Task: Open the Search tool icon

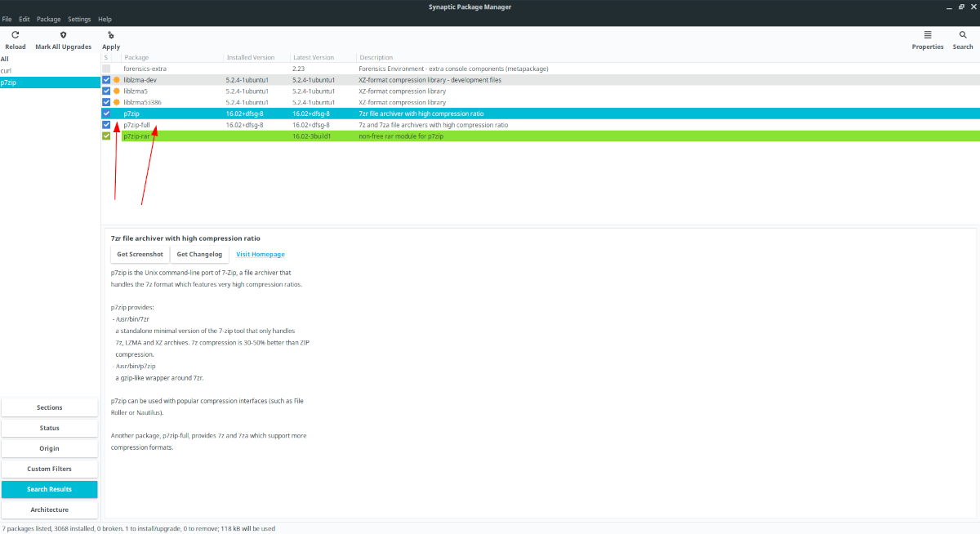Action: 963,35
